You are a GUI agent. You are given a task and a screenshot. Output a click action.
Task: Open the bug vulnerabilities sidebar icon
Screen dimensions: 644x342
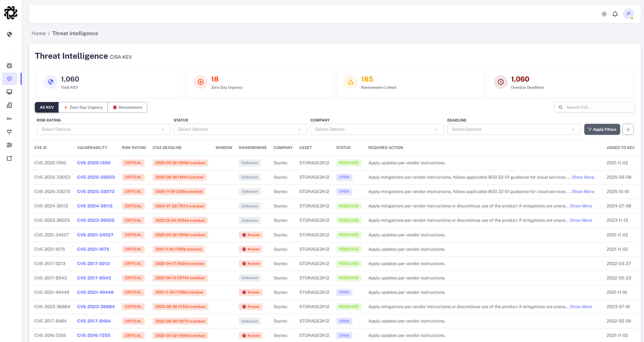[9, 66]
